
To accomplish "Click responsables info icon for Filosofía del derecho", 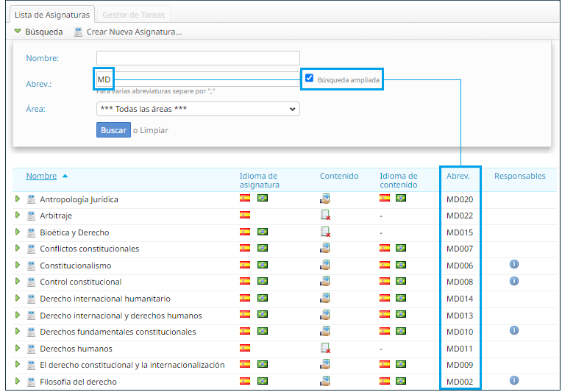I will coord(514,380).
